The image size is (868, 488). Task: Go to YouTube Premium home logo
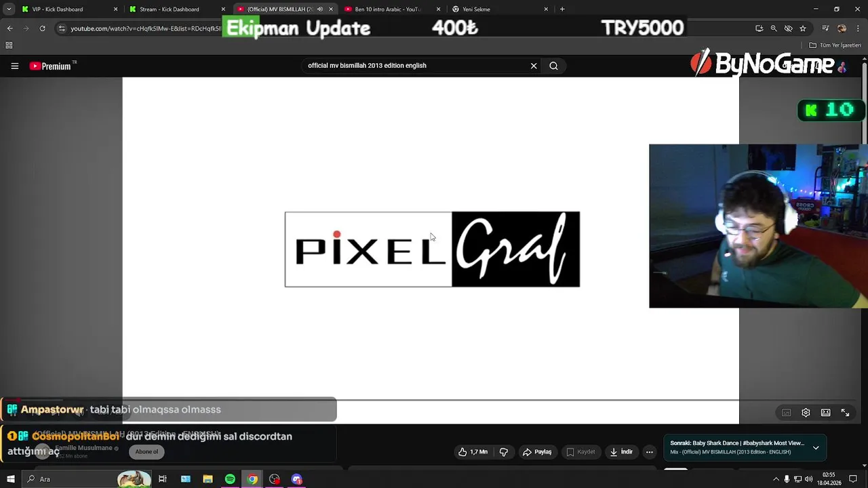click(x=50, y=66)
